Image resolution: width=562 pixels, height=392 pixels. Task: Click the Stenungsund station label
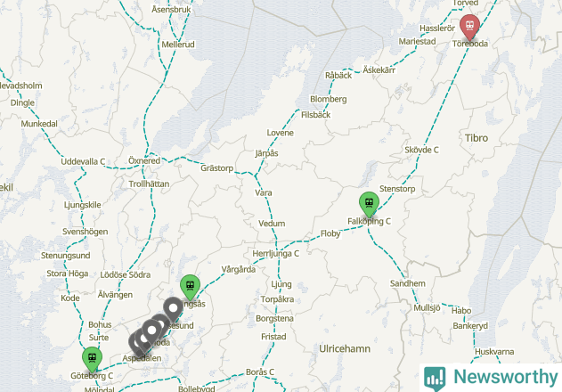coord(66,256)
